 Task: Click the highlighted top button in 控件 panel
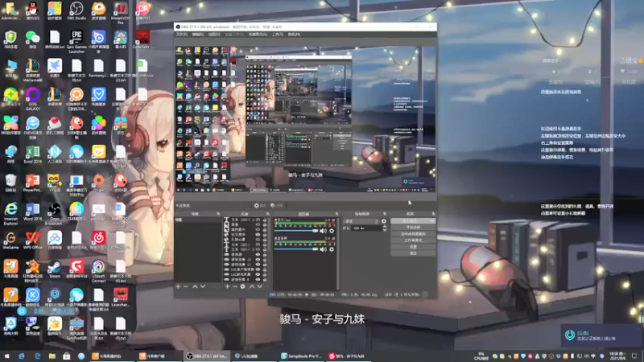click(x=413, y=220)
